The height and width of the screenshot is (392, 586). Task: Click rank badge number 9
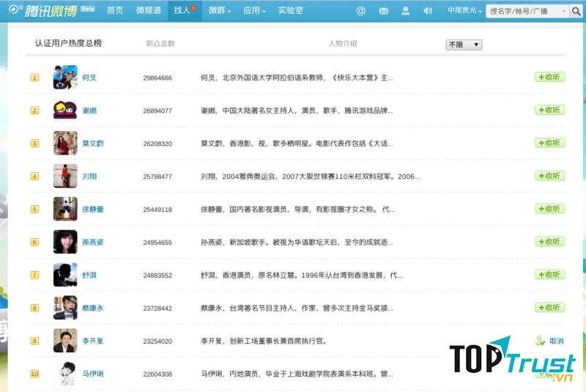(34, 341)
